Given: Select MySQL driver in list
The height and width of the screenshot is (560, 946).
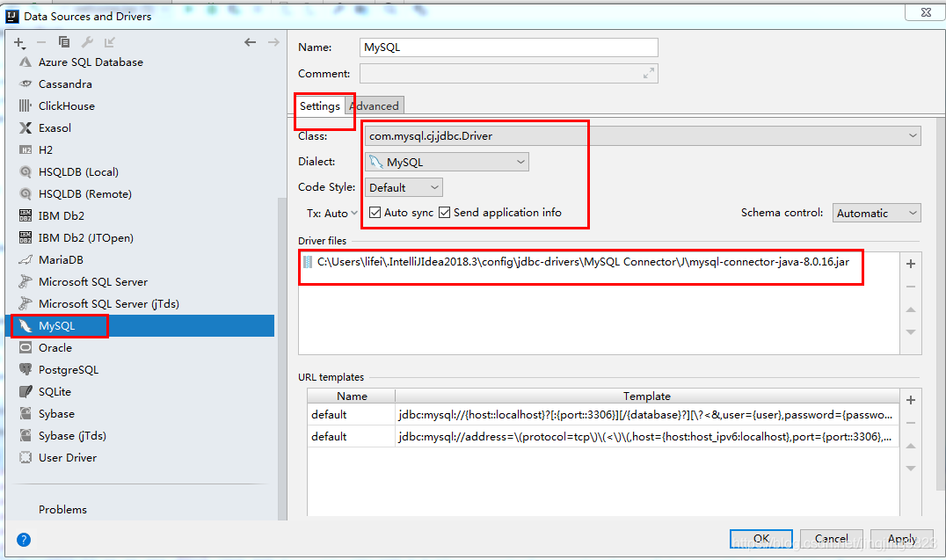Looking at the screenshot, I should coord(142,326).
